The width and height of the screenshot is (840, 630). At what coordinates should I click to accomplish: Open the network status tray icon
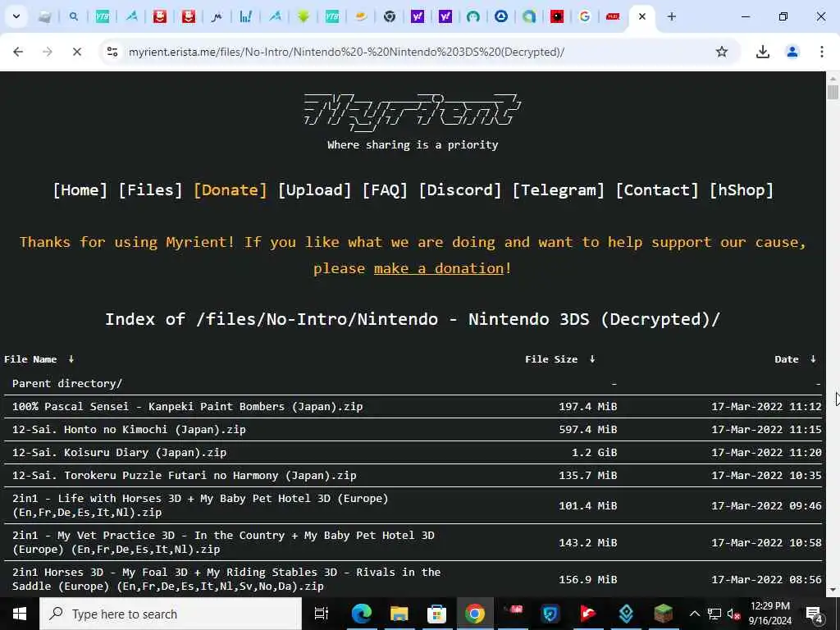pos(714,614)
